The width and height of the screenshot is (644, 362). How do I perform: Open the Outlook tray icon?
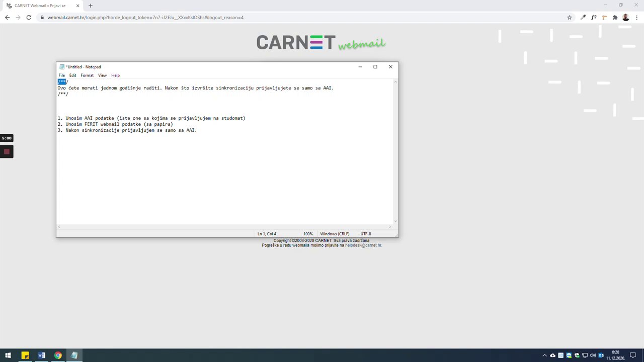point(601,355)
